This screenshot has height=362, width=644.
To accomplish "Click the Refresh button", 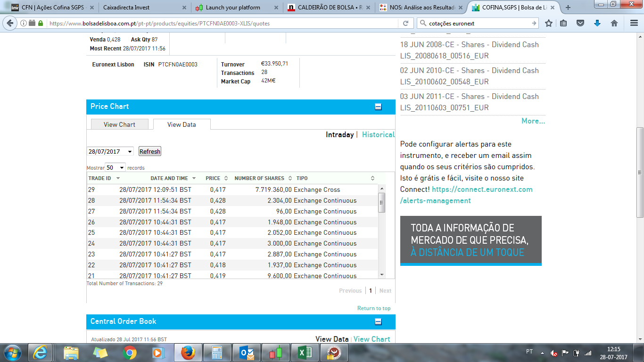I will pos(150,151).
